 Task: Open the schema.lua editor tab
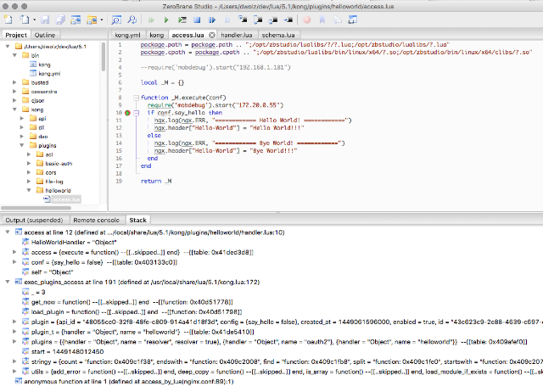tap(278, 35)
